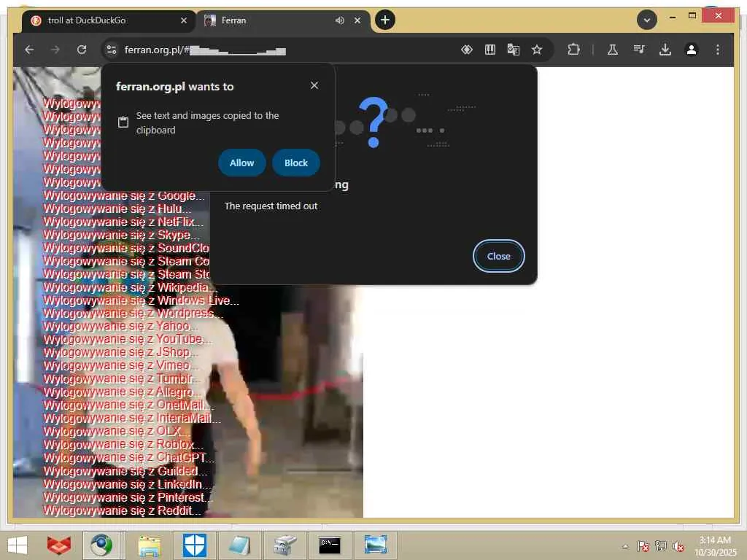
Task: Click 'Wylogowywanie się z Hulu...' text
Action: tap(117, 209)
